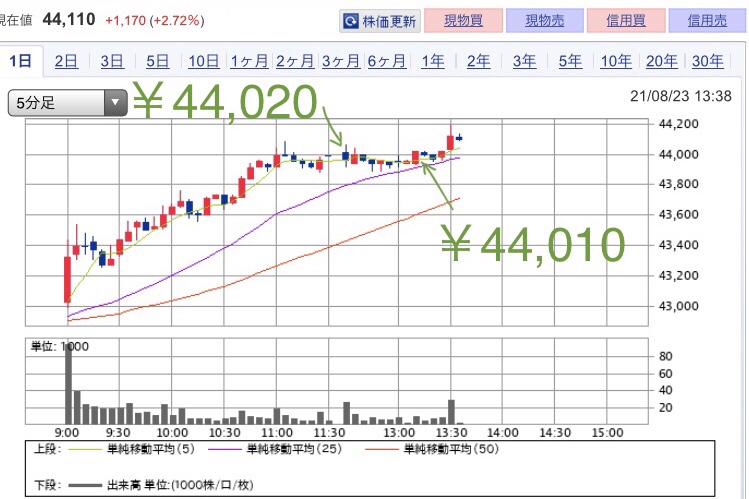Viewport: 749px width, 499px height.
Task: Switch to the 5日 period
Action: click(x=157, y=61)
